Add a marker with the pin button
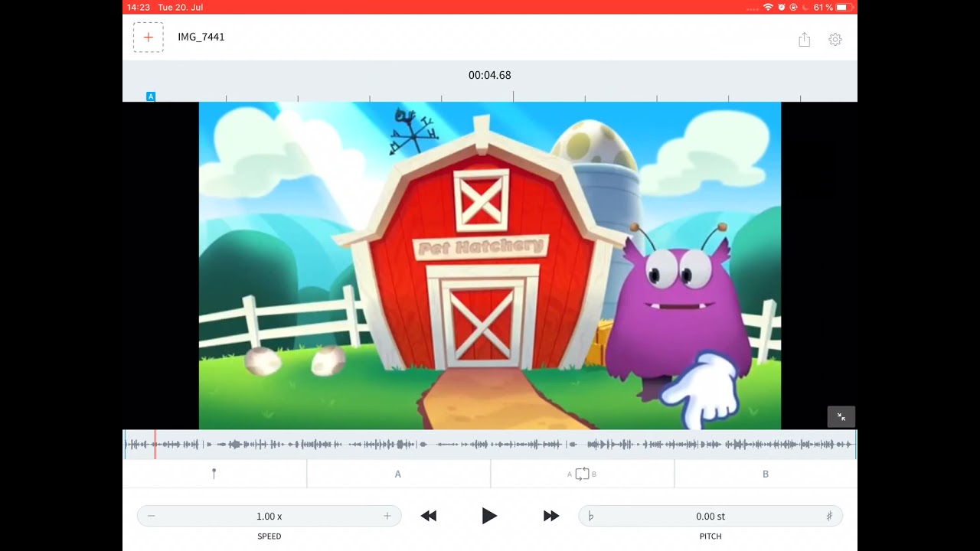 tap(214, 474)
